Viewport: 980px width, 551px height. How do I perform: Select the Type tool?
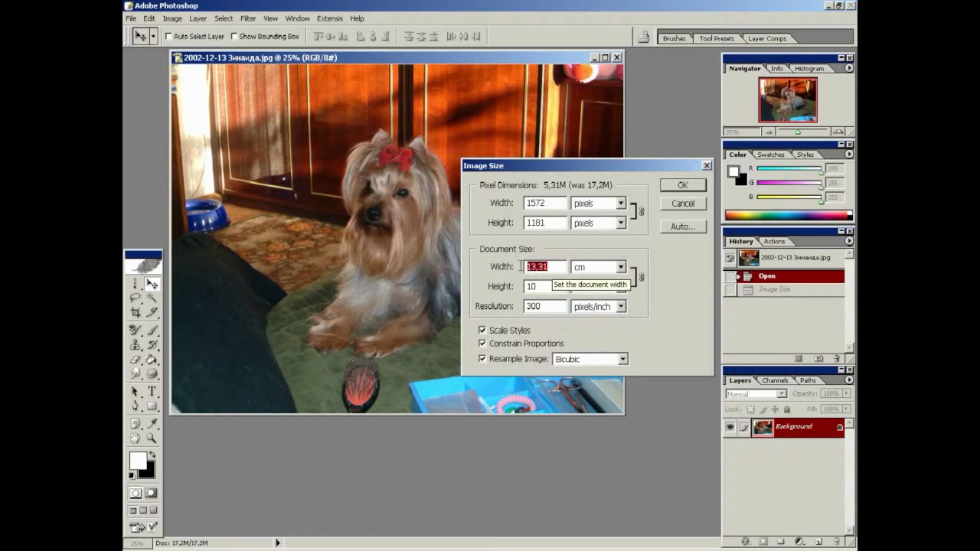pyautogui.click(x=152, y=392)
